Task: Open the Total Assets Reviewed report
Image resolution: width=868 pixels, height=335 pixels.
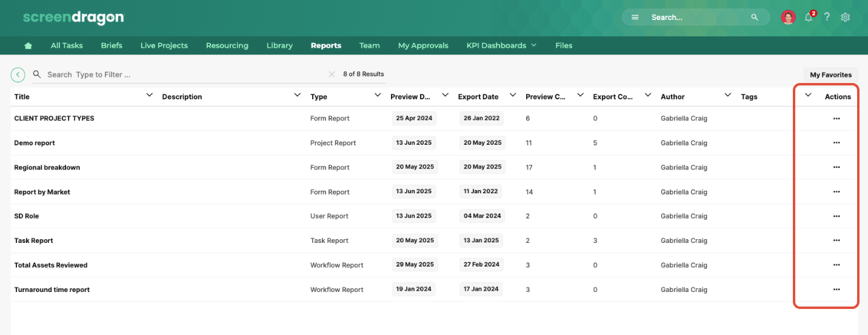Action: (x=51, y=265)
